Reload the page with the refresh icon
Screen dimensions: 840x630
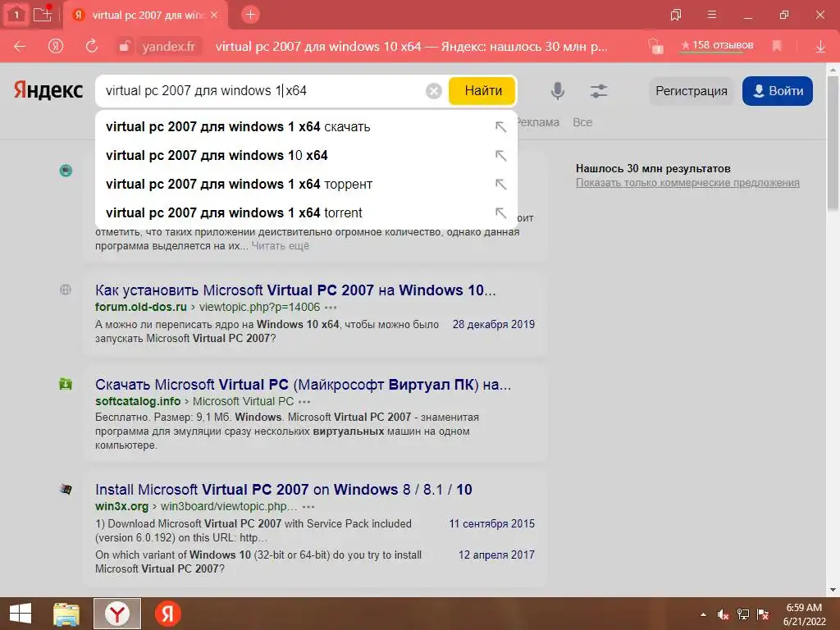coord(92,46)
